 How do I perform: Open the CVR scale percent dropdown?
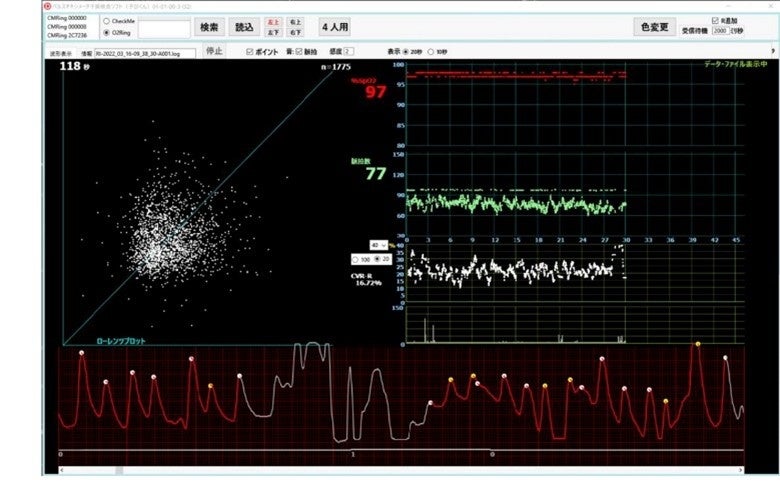[379, 245]
